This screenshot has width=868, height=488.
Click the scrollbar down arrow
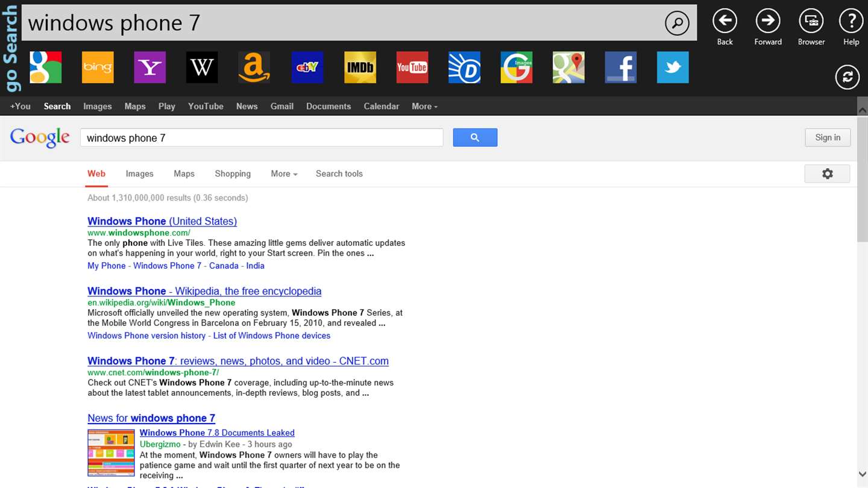click(x=863, y=475)
